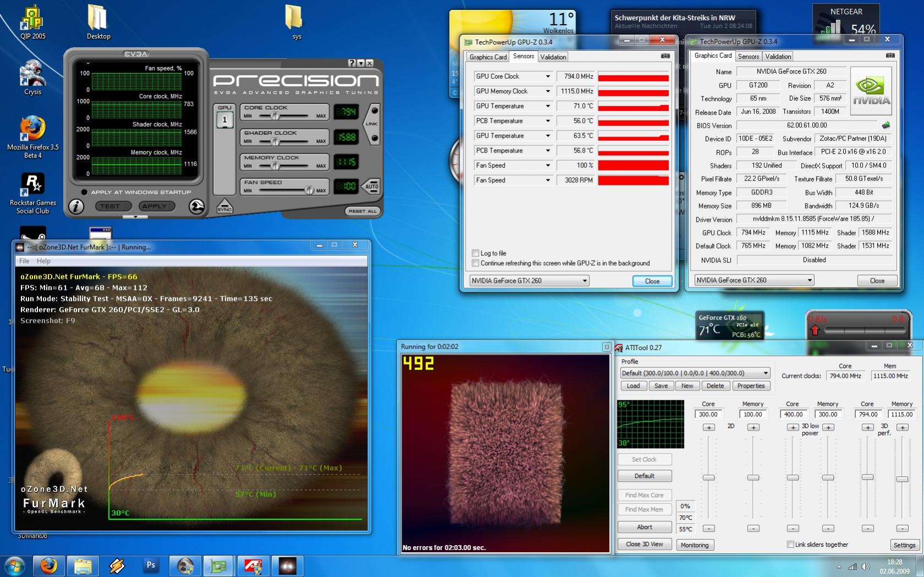Open the GPU Core Clock sensor dropdown

pos(548,76)
